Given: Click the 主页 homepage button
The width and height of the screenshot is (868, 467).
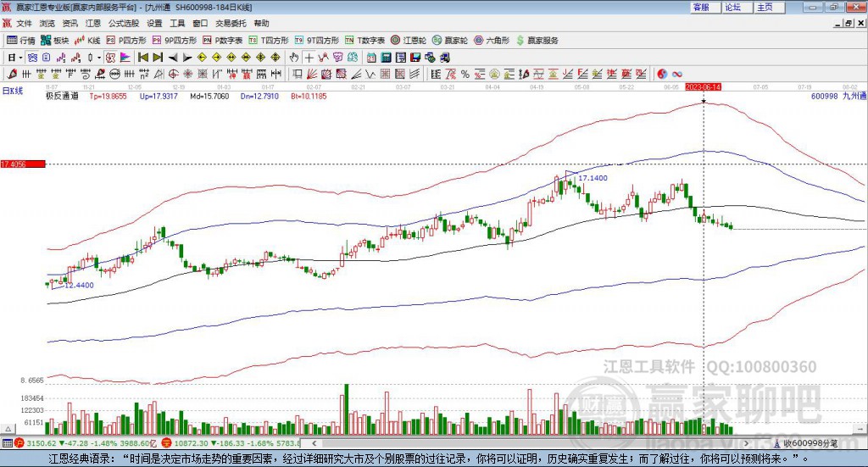Looking at the screenshot, I should (x=770, y=7).
